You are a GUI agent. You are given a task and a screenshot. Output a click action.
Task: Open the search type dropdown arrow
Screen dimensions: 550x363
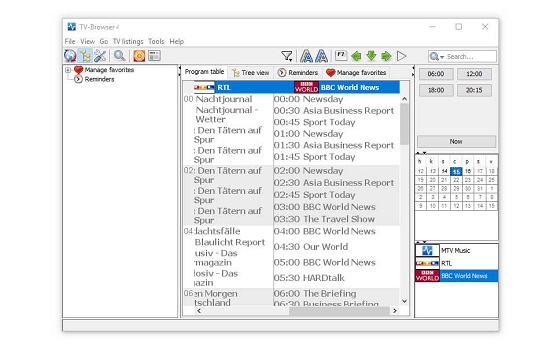(442, 57)
